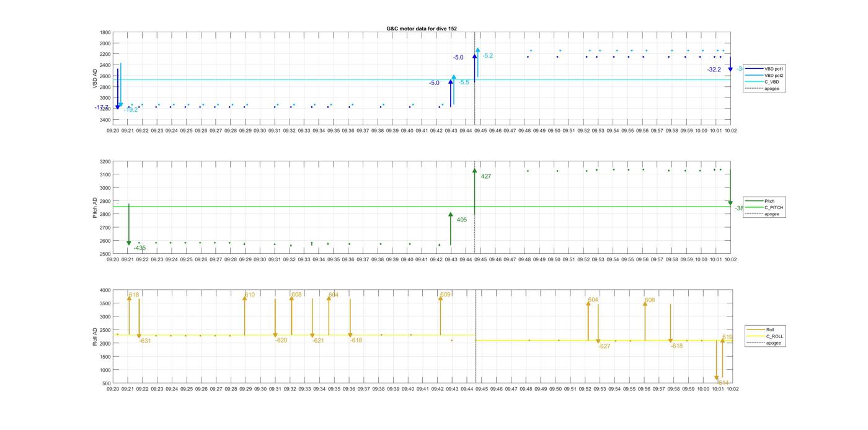Select the 'VBD pot1' legend entry
Image resolution: width=868 pixels, height=430 pixels.
tap(764, 69)
